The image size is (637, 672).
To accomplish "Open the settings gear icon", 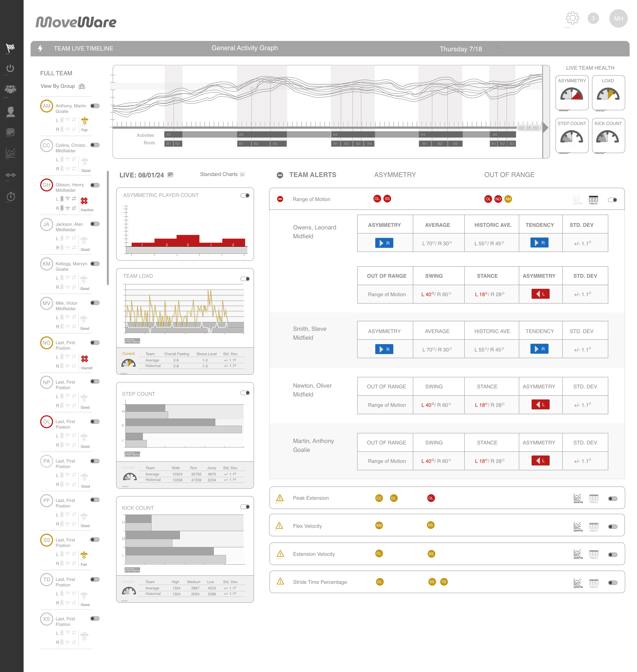I will (x=572, y=18).
